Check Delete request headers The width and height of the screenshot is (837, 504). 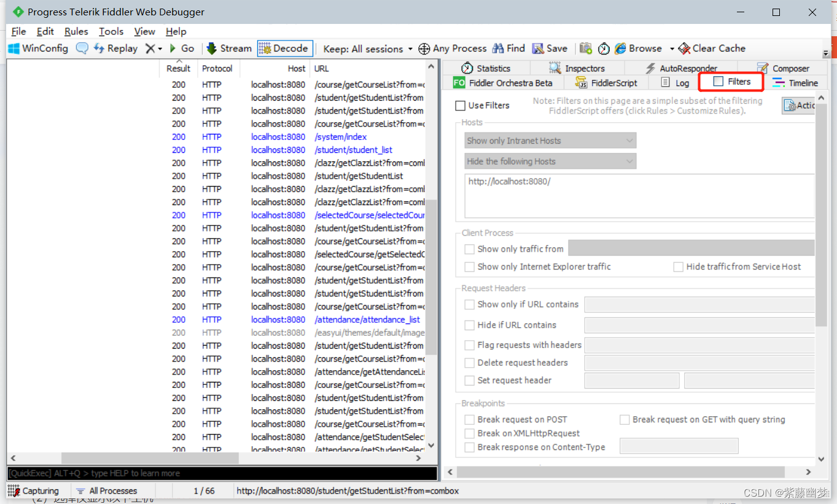click(470, 363)
